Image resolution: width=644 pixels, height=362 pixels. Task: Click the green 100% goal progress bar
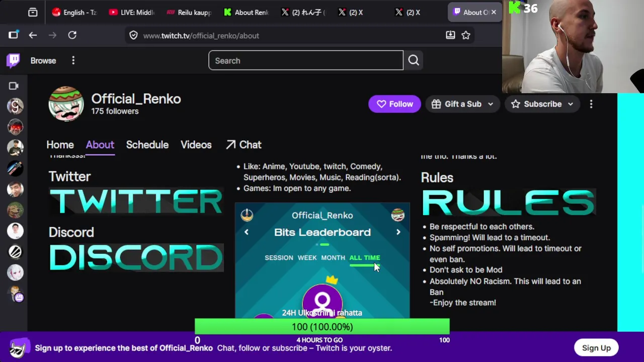tap(322, 327)
